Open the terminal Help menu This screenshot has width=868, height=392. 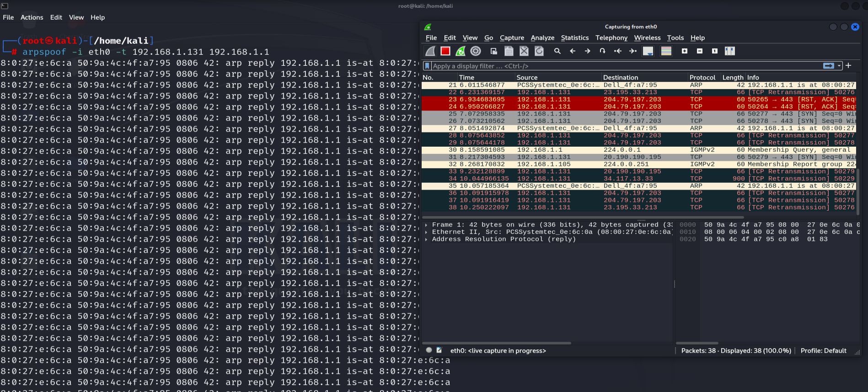pos(98,17)
